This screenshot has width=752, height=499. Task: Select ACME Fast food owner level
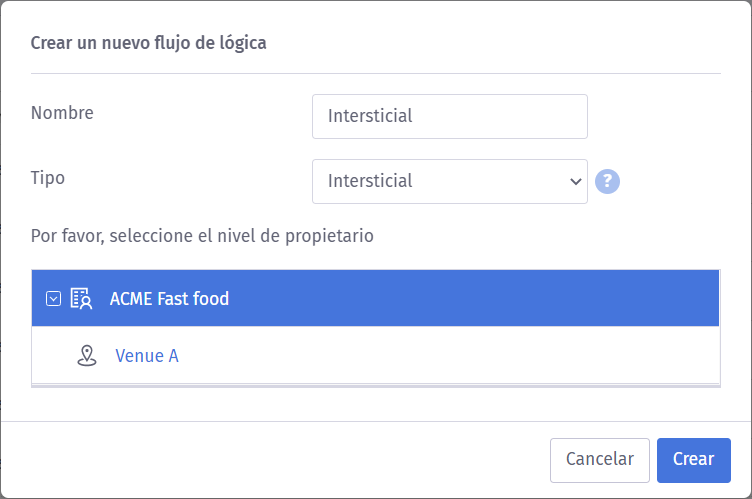click(x=169, y=298)
